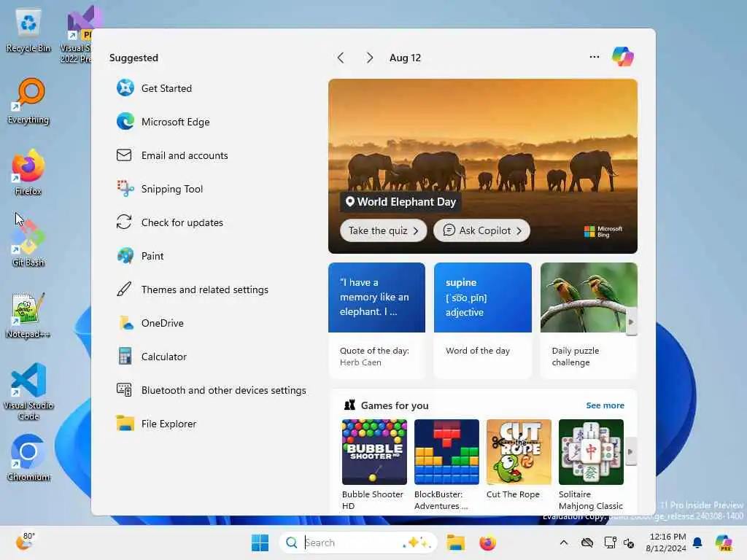Image resolution: width=747 pixels, height=560 pixels.
Task: Show hidden system tray icons
Action: (x=564, y=542)
